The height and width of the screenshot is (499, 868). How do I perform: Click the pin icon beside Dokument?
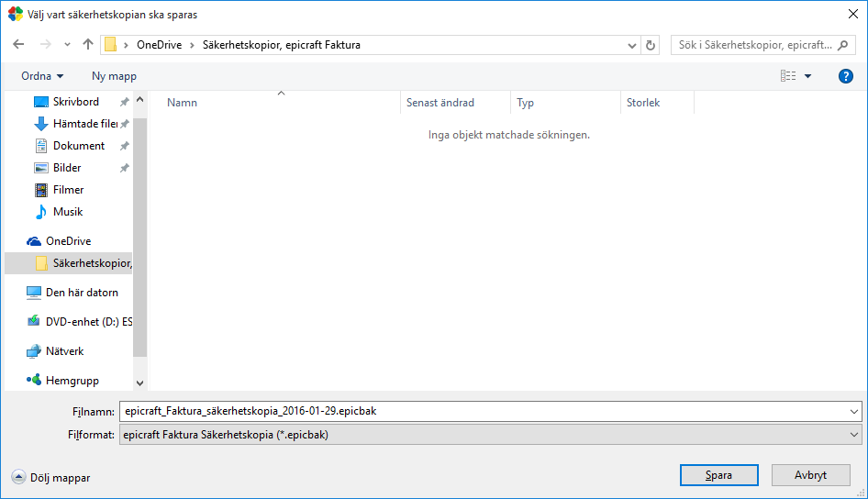coord(125,146)
